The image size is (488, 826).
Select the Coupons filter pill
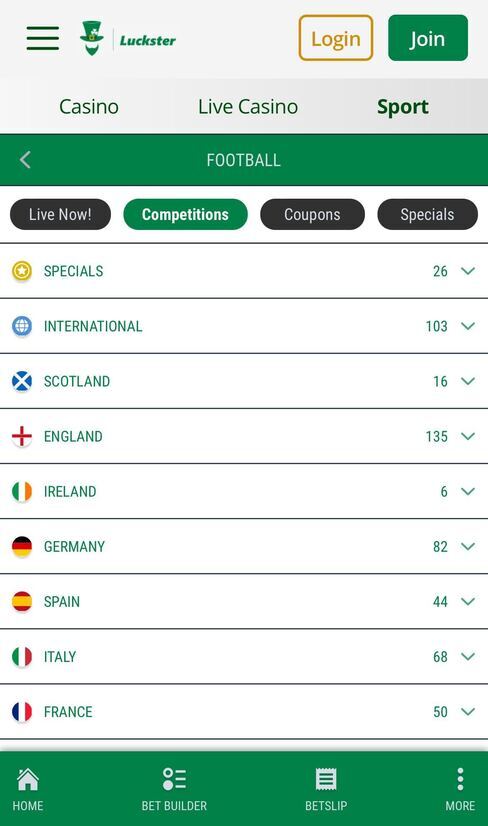tap(313, 214)
